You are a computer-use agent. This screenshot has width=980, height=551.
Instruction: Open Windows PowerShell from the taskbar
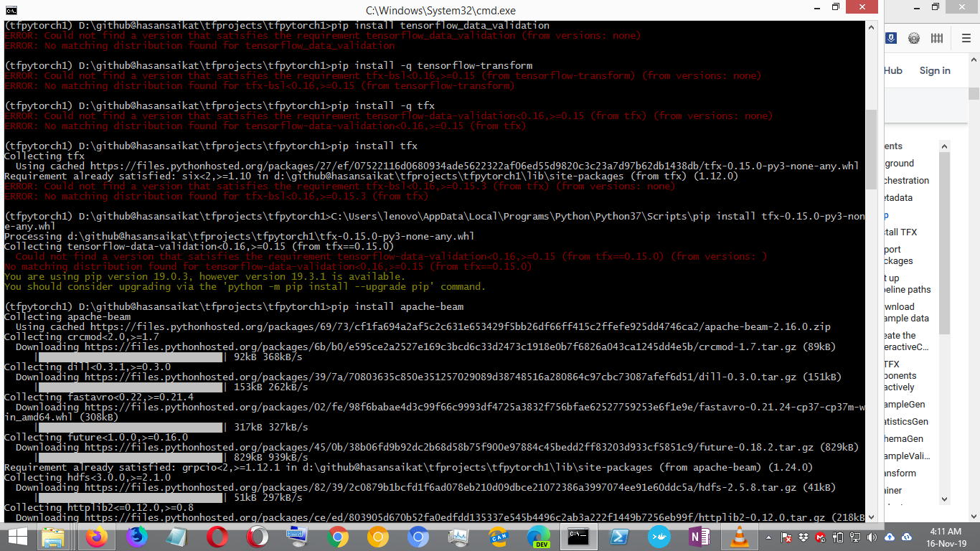coord(619,537)
